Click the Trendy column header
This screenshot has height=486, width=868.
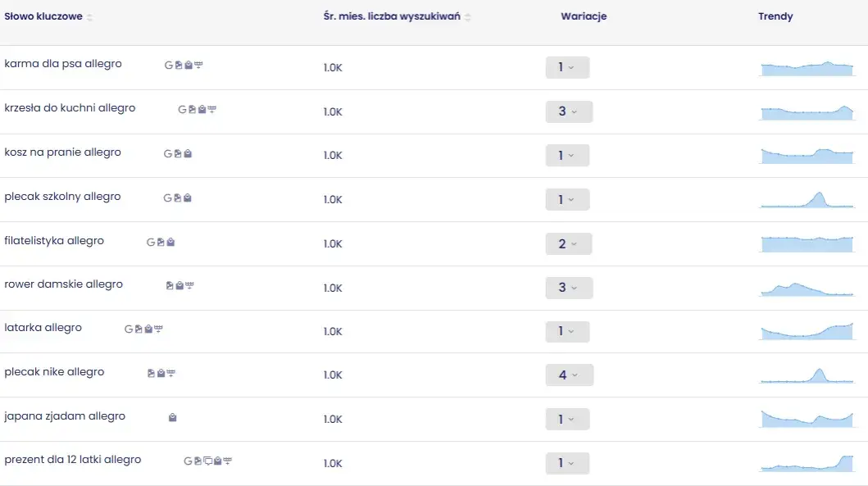coord(775,16)
